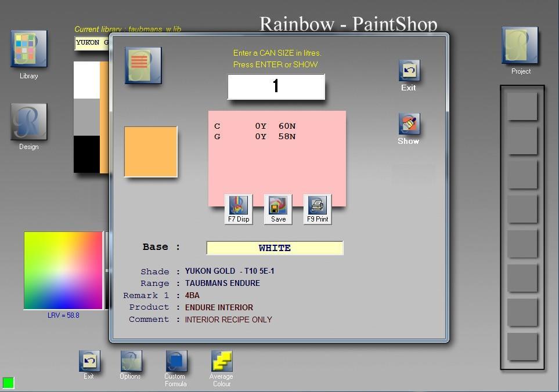Click the orange Yukon Gold colour swatch
The image size is (559, 392).
coord(150,152)
